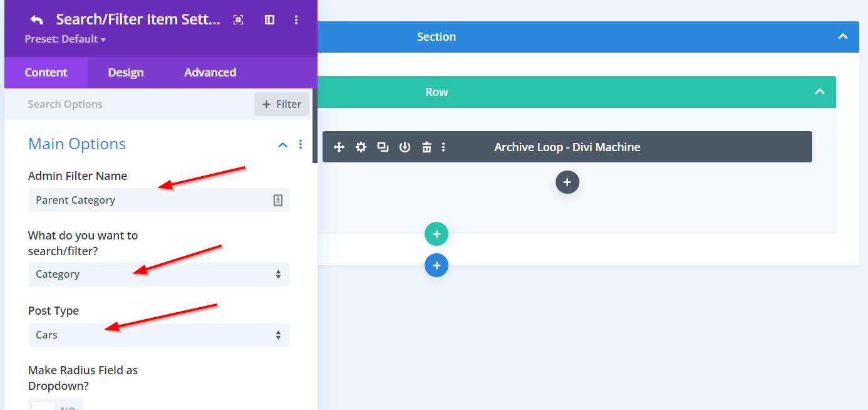The width and height of the screenshot is (868, 410).
Task: Click the green add row plus button
Action: tap(437, 234)
